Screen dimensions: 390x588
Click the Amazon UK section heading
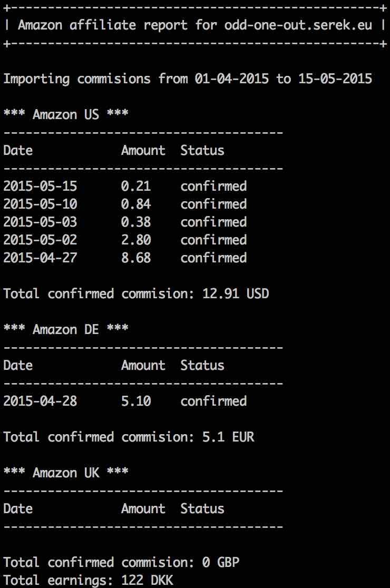click(66, 473)
